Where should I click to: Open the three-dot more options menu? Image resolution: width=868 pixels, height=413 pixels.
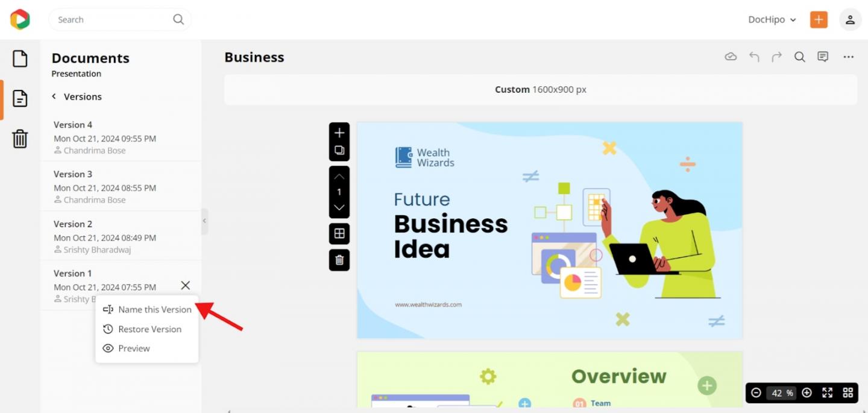click(x=849, y=57)
